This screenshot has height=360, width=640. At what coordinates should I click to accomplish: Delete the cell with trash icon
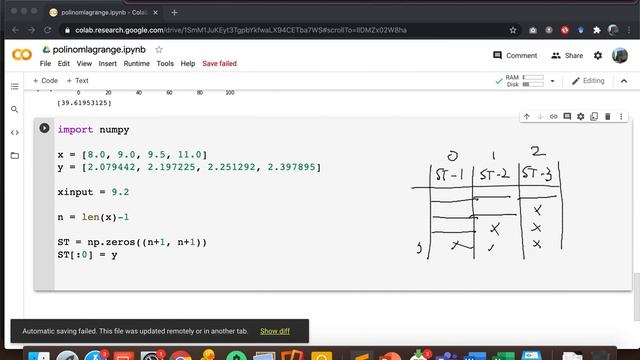click(x=607, y=116)
